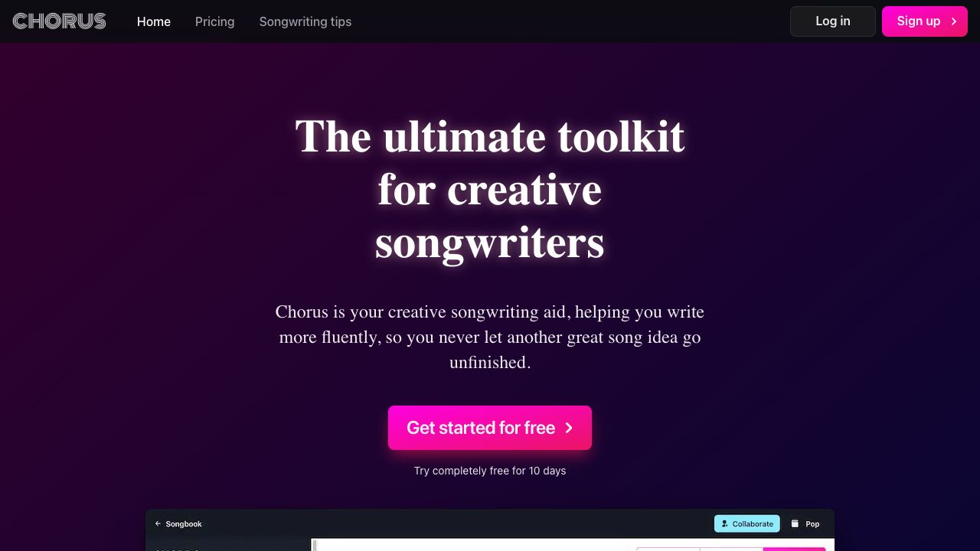Click the Sign up button label
The height and width of the screenshot is (551, 980).
tap(918, 21)
